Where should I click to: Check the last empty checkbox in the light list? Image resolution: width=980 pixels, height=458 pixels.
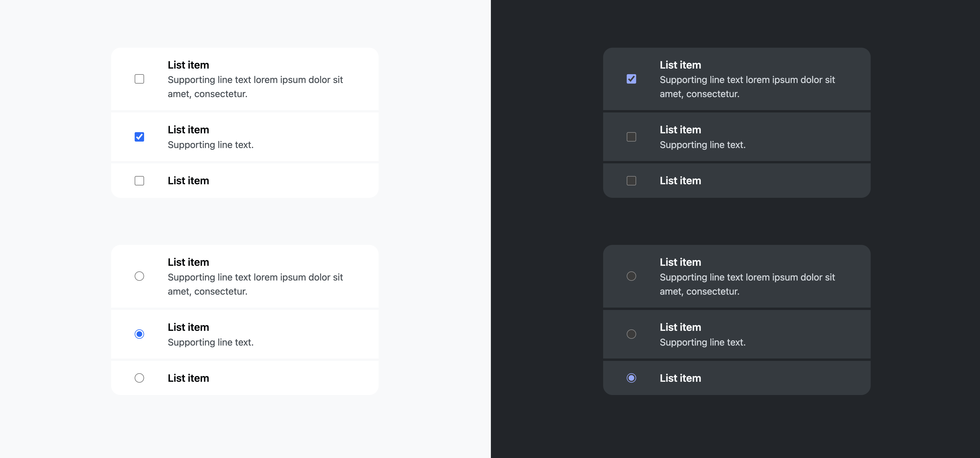tap(139, 180)
